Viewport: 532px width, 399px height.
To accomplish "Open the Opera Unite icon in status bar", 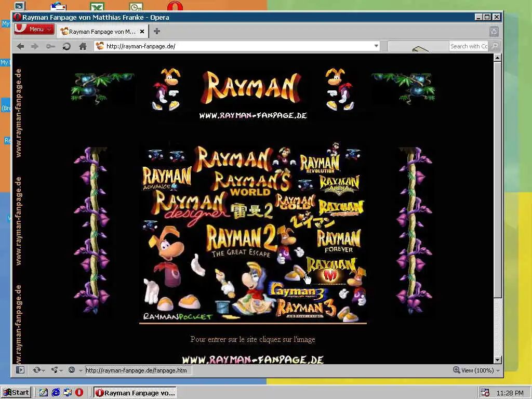I will 54,370.
